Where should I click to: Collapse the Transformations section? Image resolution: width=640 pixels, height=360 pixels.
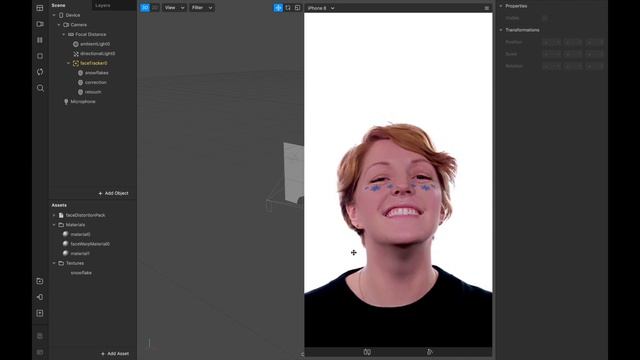tap(501, 30)
